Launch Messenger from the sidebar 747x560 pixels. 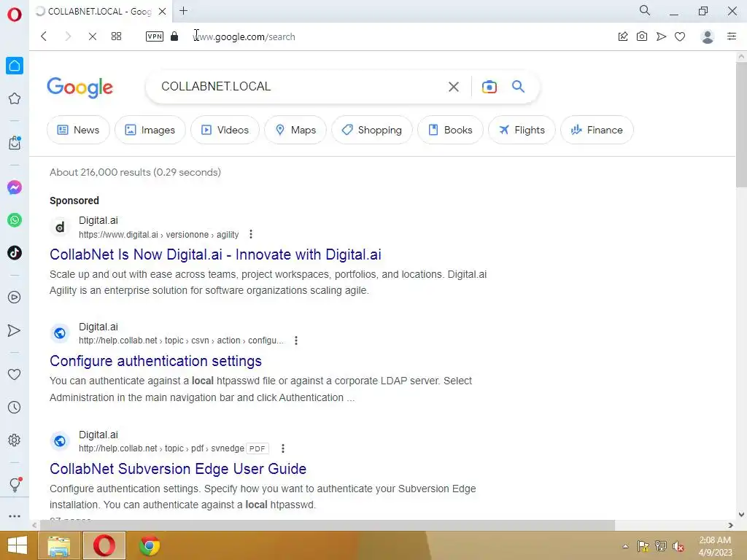(x=15, y=187)
